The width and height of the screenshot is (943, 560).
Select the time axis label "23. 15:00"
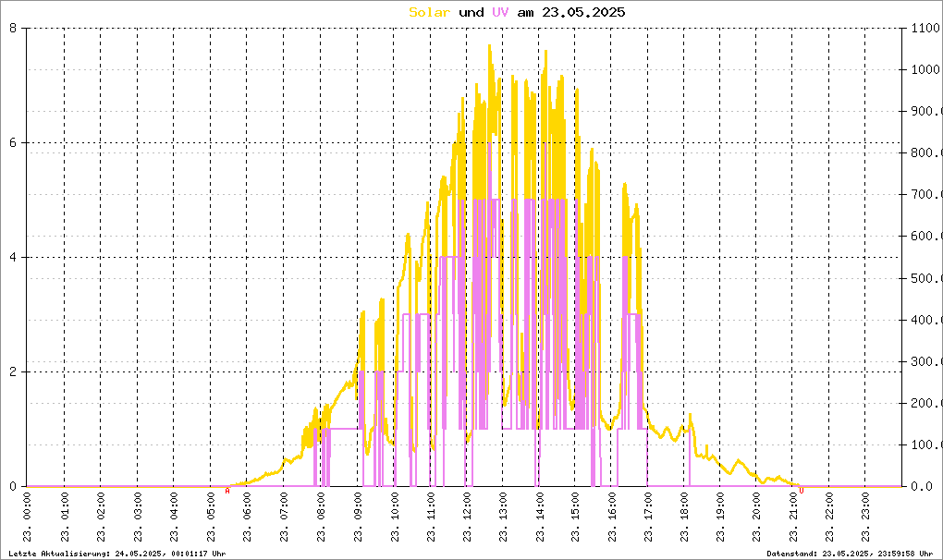pyautogui.click(x=575, y=517)
